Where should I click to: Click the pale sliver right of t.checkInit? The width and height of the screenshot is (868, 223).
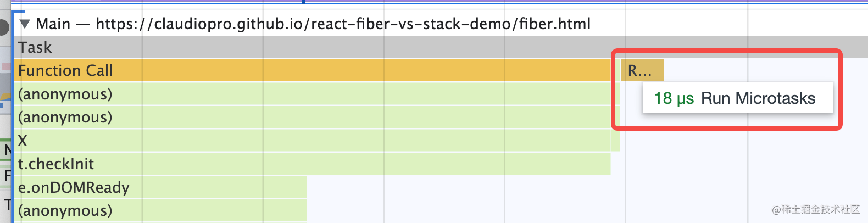click(x=615, y=141)
